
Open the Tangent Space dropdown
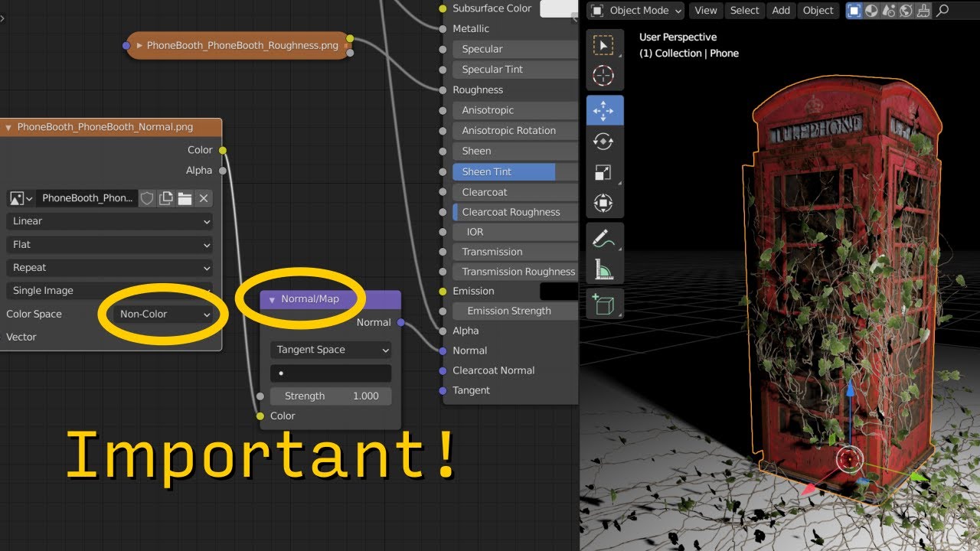click(x=331, y=350)
